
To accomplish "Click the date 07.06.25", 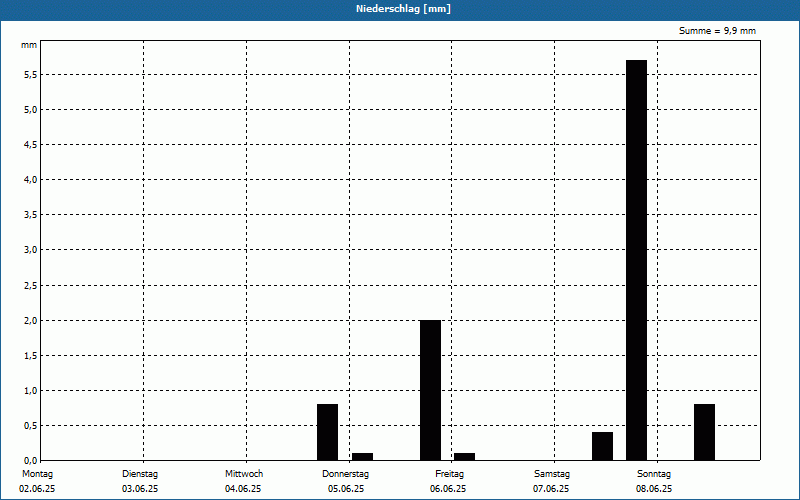I will (551, 489).
